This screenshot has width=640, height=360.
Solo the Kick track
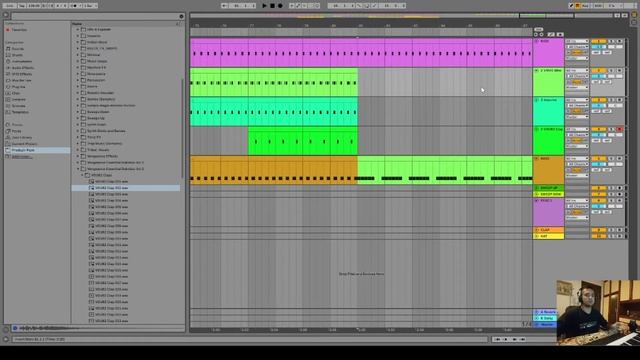[x=611, y=41]
